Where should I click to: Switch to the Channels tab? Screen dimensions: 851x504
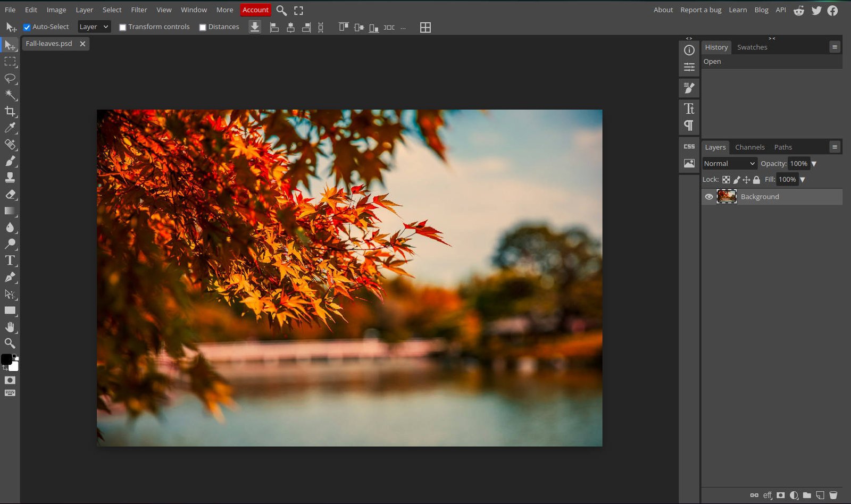click(x=749, y=147)
